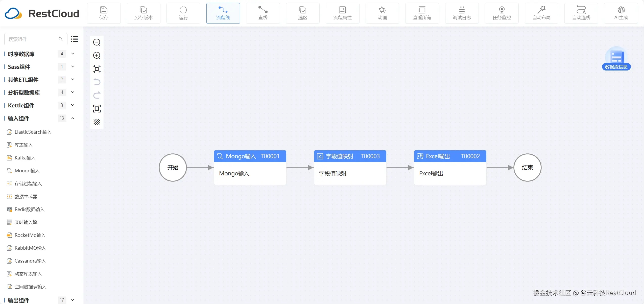Viewport: 644px width, 304px height.
Task: Expand the Sass组件 category
Action: click(73, 66)
